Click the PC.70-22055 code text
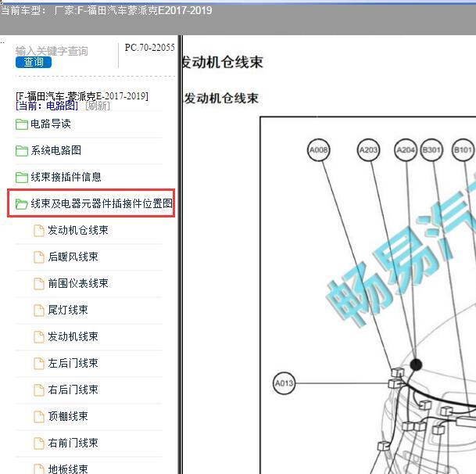The width and height of the screenshot is (476, 474). [x=149, y=48]
